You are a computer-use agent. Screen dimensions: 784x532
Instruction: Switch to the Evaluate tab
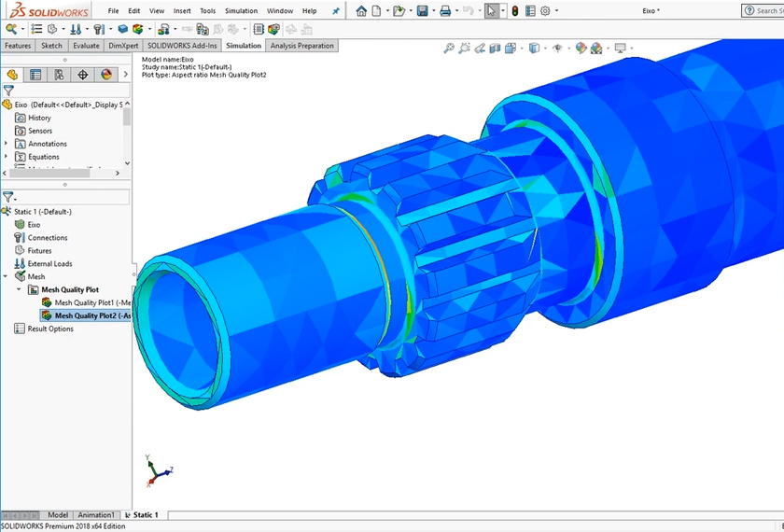click(x=86, y=46)
